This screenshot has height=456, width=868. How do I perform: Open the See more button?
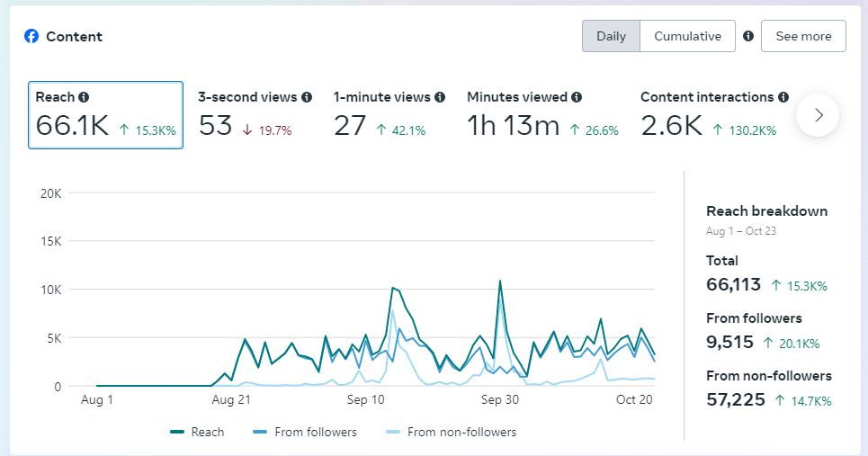803,37
